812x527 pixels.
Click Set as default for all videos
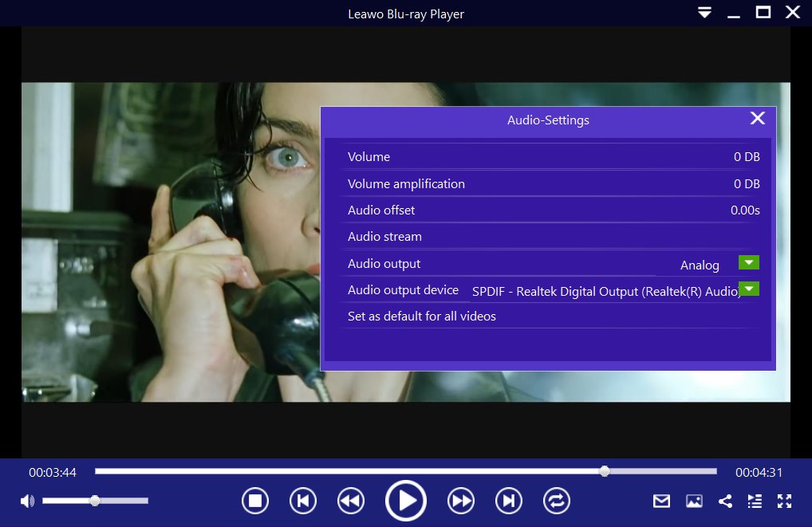(422, 317)
